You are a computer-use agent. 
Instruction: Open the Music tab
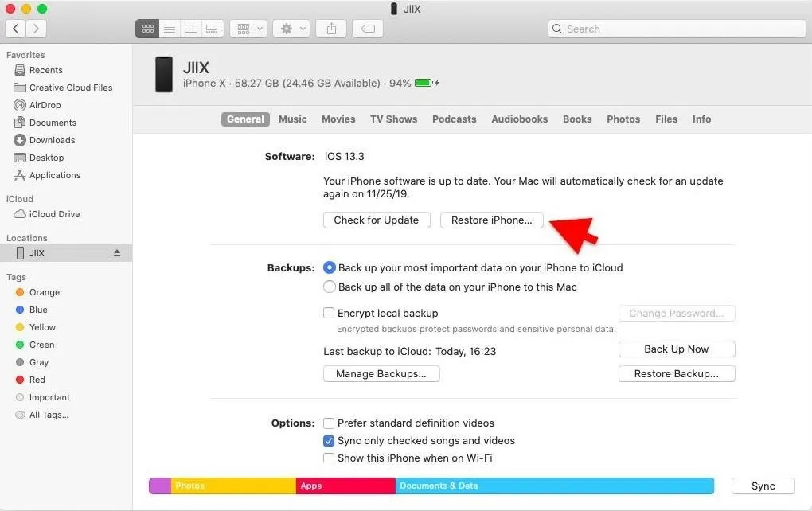click(x=292, y=119)
